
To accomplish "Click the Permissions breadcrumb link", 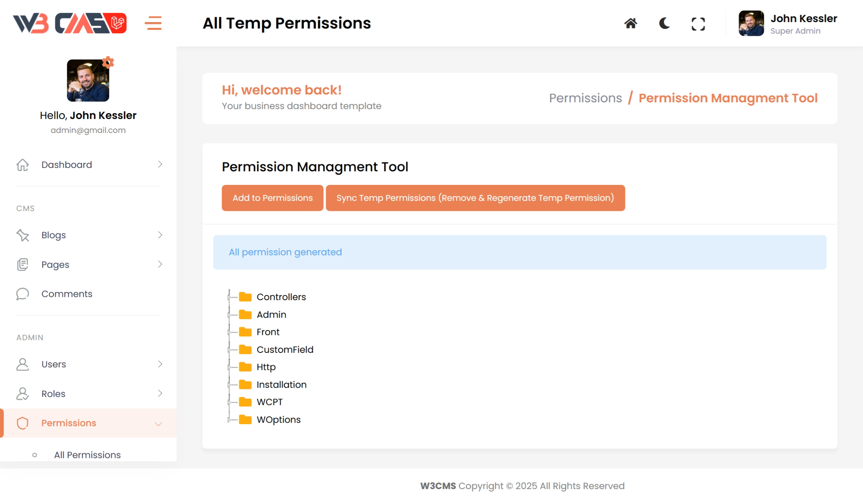I will pyautogui.click(x=585, y=98).
